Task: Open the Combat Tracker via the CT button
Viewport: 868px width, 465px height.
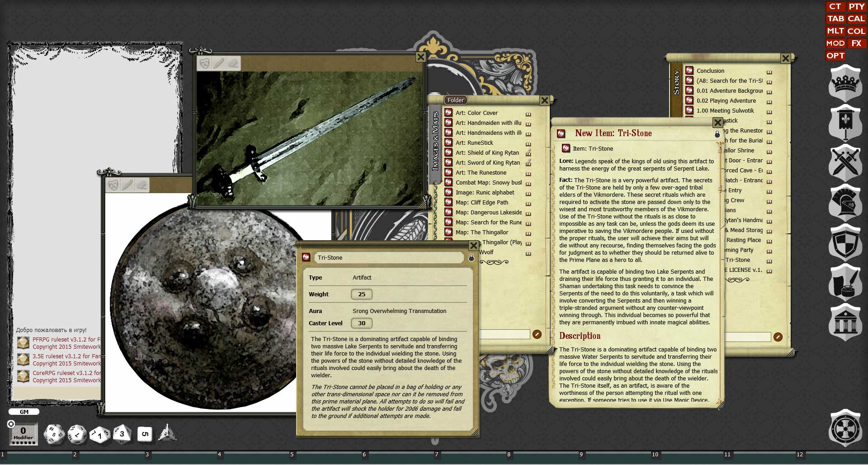Action: pyautogui.click(x=835, y=7)
